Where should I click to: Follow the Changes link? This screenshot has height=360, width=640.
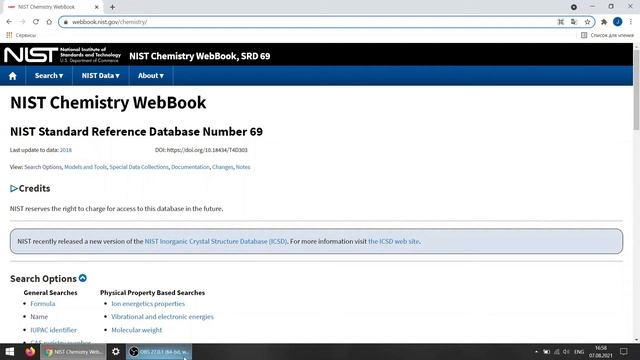[222, 167]
